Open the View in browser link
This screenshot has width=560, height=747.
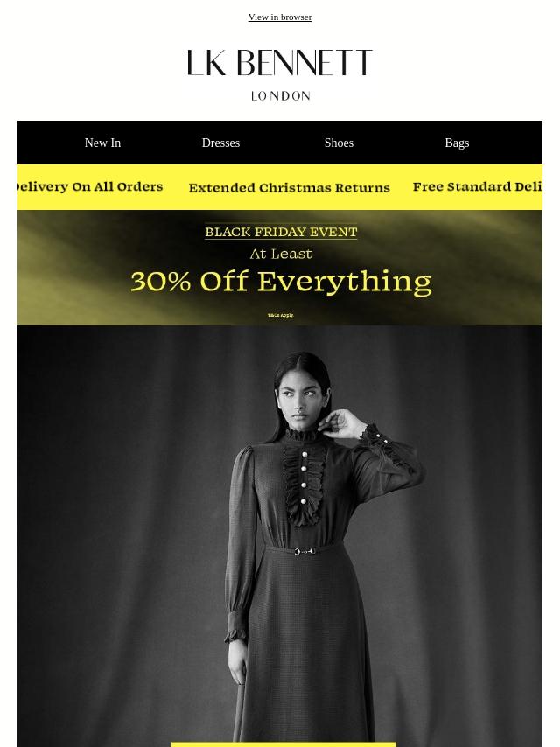point(280,17)
